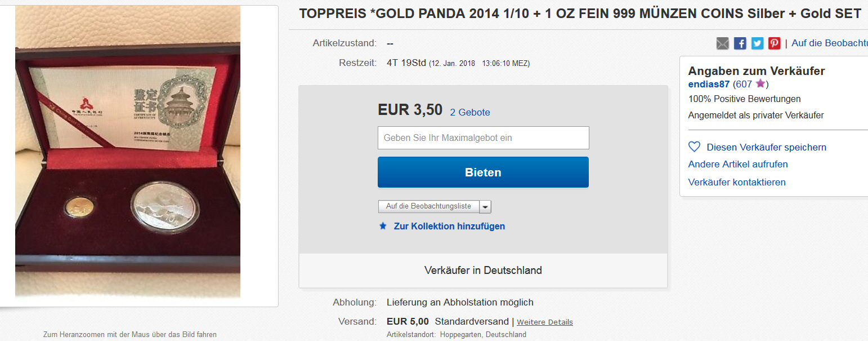The width and height of the screenshot is (868, 341).
Task: Share listing on Twitter
Action: (x=758, y=43)
